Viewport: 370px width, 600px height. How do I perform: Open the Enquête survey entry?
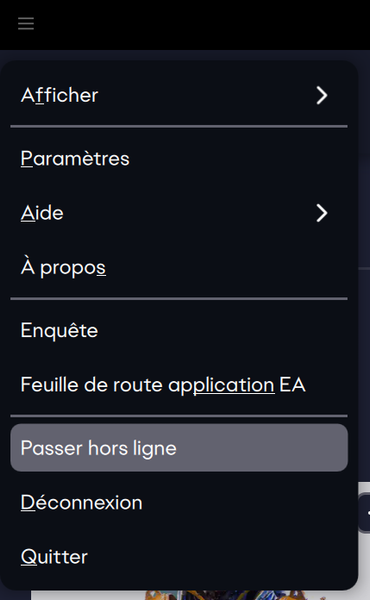pos(179,330)
